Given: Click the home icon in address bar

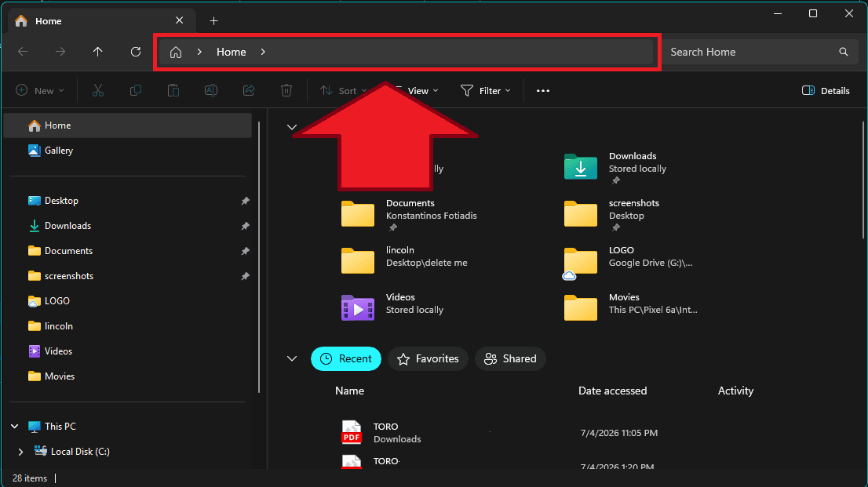Looking at the screenshot, I should [x=176, y=52].
